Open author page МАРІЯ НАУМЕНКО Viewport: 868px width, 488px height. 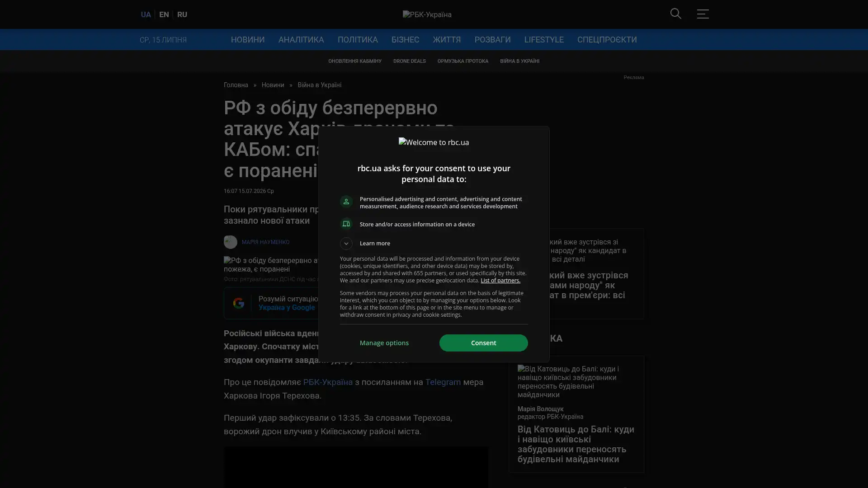pyautogui.click(x=265, y=242)
